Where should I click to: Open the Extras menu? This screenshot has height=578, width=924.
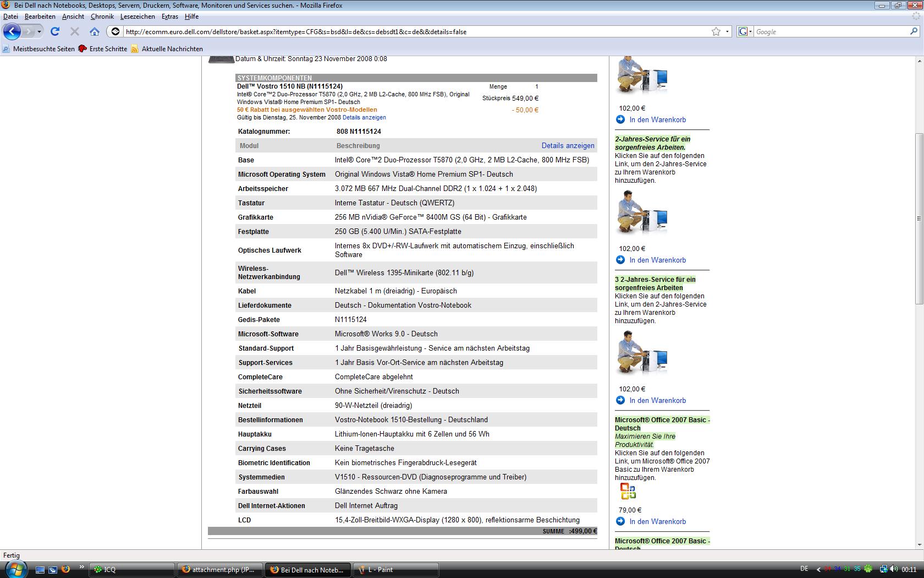[x=170, y=17]
